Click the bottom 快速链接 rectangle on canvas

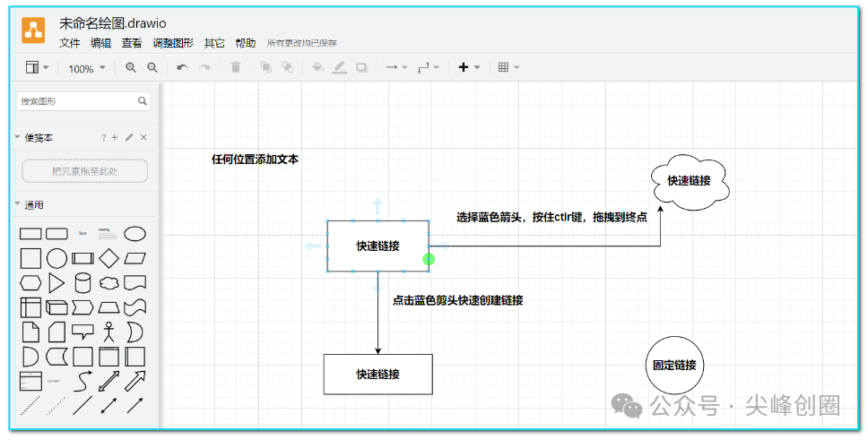point(378,375)
